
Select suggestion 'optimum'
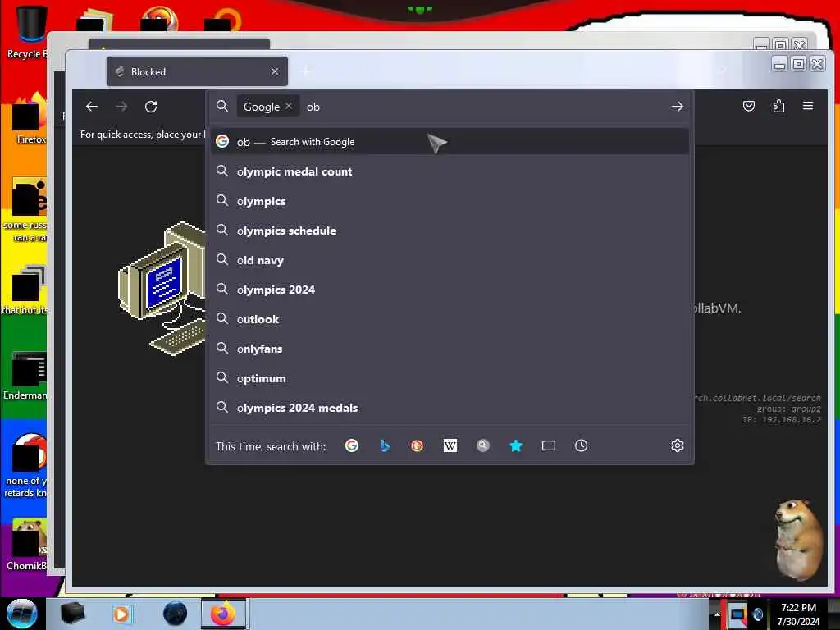pos(450,378)
